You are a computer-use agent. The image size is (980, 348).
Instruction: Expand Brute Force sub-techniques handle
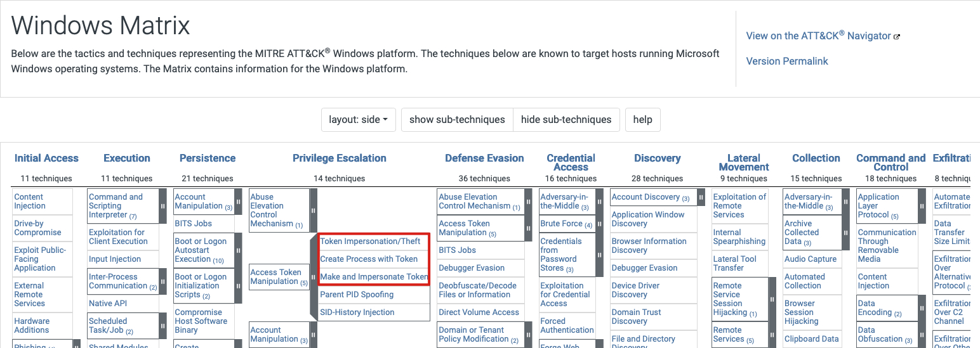click(x=599, y=224)
